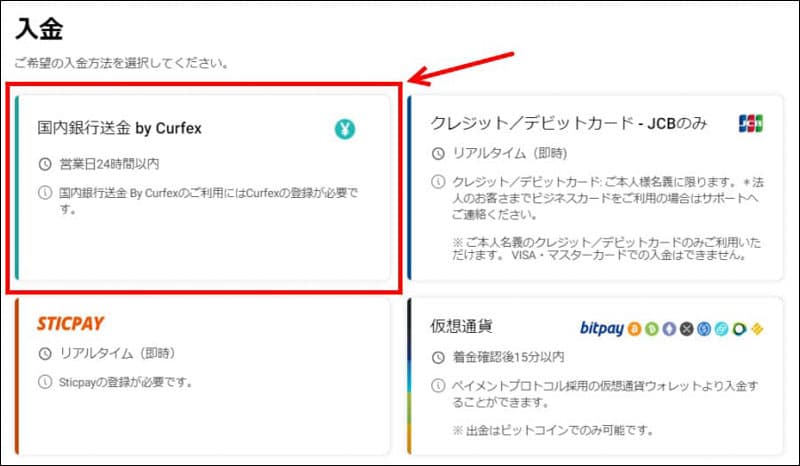Image resolution: width=800 pixels, height=466 pixels.
Task: Click the STICPAY logo
Action: [x=70, y=323]
